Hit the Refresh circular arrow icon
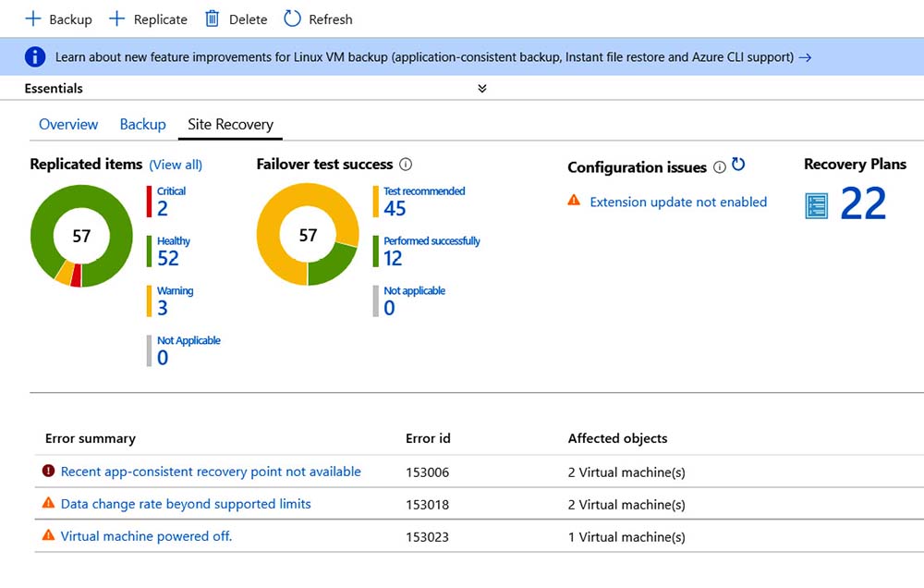The width and height of the screenshot is (924, 588). 292,18
